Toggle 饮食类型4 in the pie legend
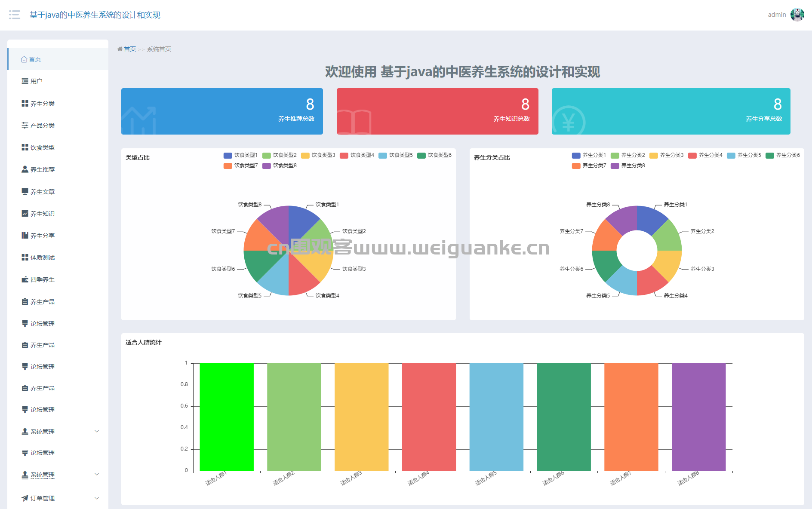Screen dimensions: 812x509 [x=357, y=155]
